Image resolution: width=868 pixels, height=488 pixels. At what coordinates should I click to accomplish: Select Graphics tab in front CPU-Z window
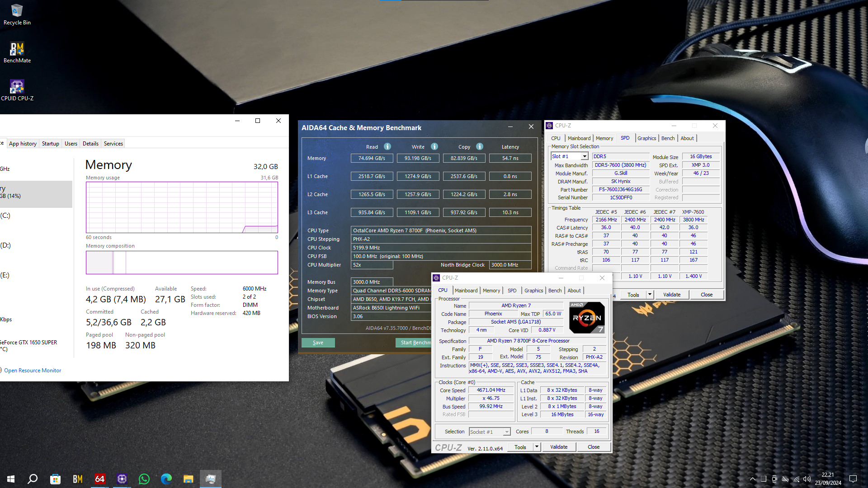534,291
